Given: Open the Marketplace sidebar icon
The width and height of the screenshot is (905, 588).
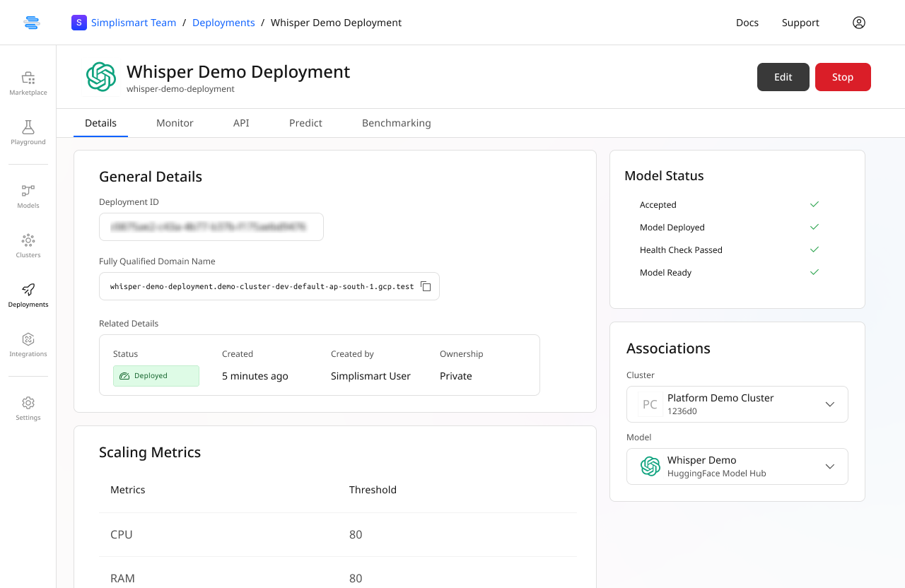Looking at the screenshot, I should tap(28, 78).
